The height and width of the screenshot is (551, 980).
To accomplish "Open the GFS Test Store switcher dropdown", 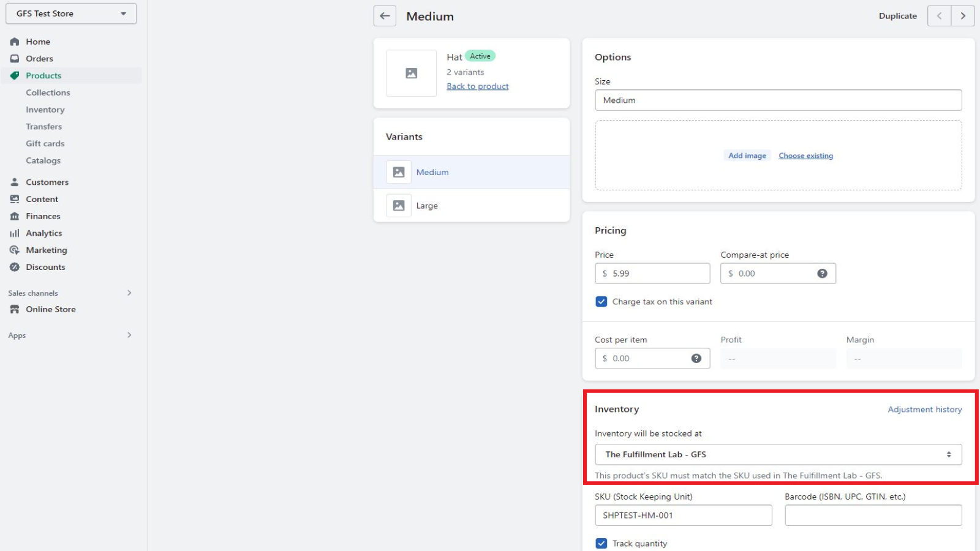I will click(x=71, y=13).
